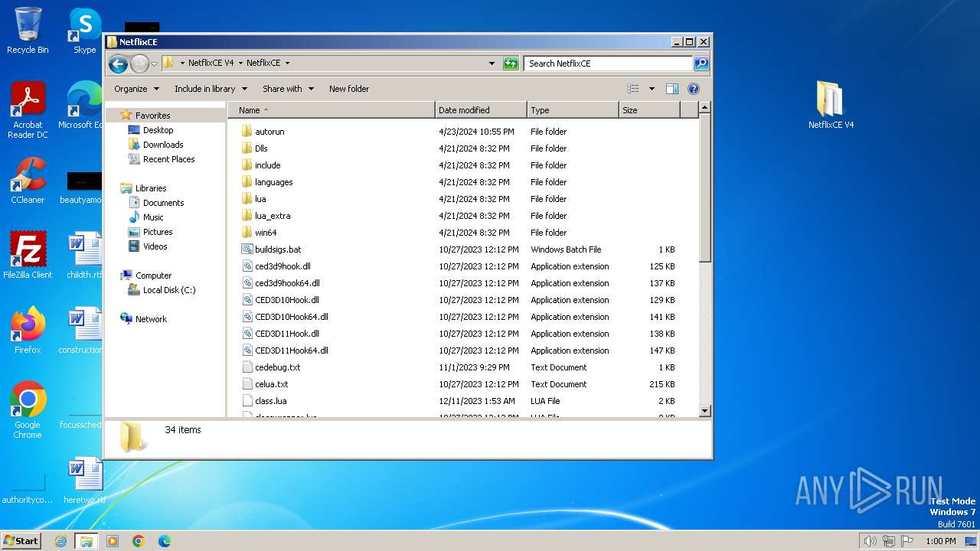The width and height of the screenshot is (980, 551).
Task: Open Google Chrome desktop shortcut
Action: 28,410
